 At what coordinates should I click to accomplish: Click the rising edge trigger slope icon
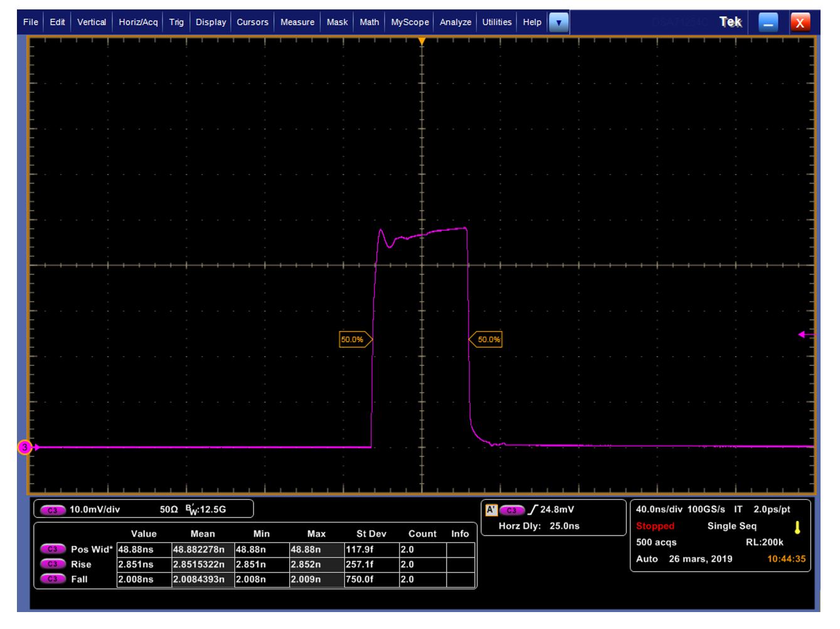533,510
